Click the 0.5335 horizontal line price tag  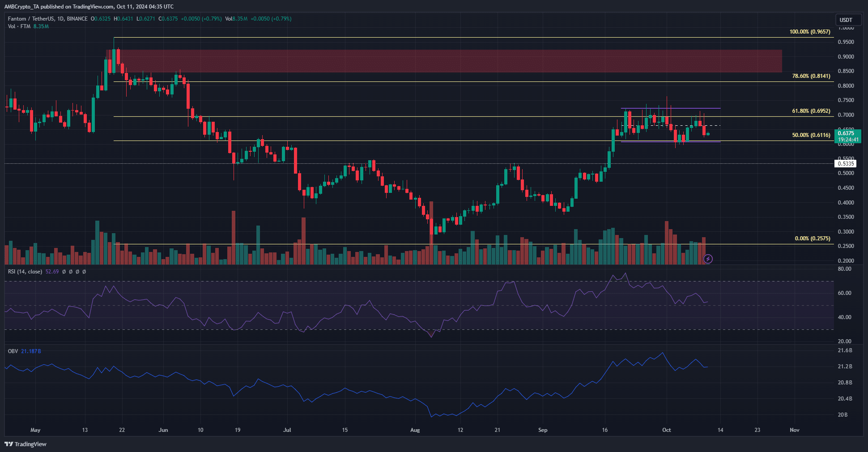pyautogui.click(x=846, y=164)
